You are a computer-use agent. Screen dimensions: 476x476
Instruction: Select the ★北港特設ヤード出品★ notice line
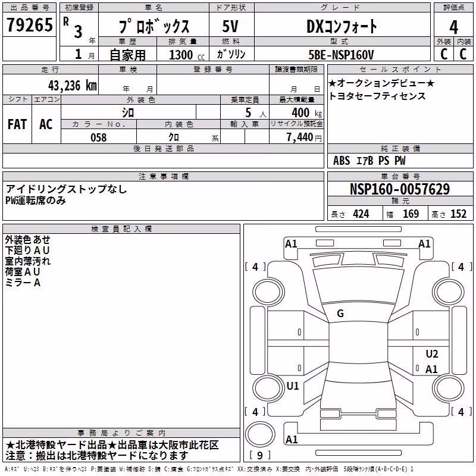112,445
